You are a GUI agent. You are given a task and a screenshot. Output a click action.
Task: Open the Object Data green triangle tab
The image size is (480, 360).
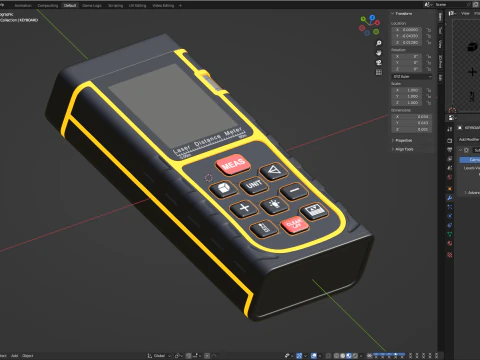point(450,234)
